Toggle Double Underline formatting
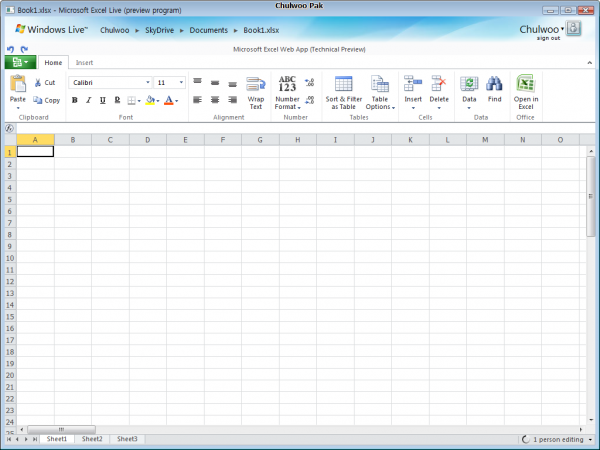The image size is (600, 450). pyautogui.click(x=117, y=100)
